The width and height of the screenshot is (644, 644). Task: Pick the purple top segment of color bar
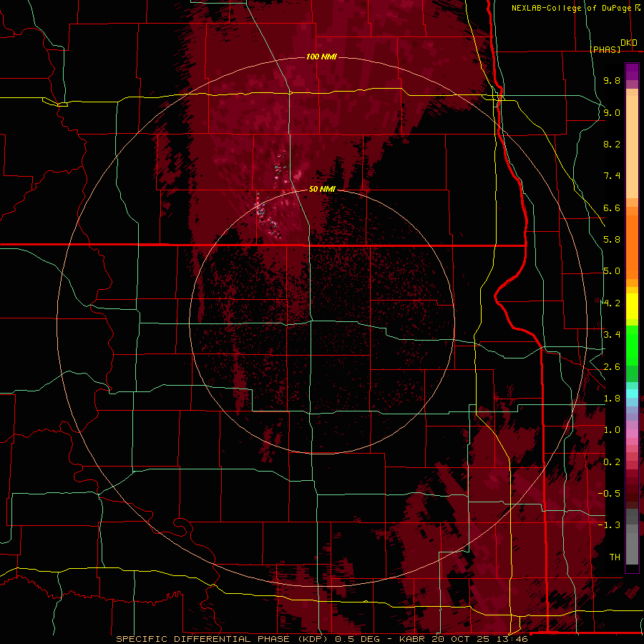(632, 72)
